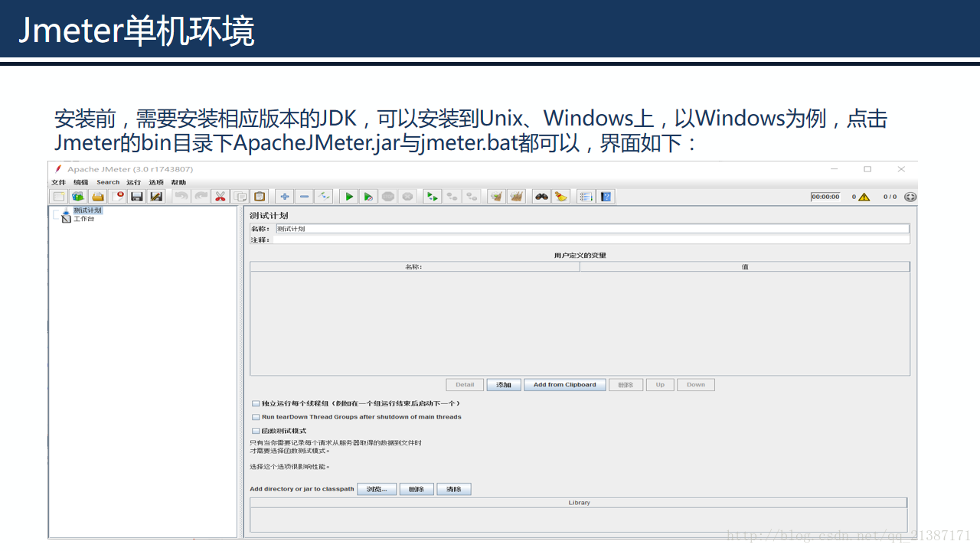Start the test with green play icon
This screenshot has width=980, height=551.
point(349,197)
